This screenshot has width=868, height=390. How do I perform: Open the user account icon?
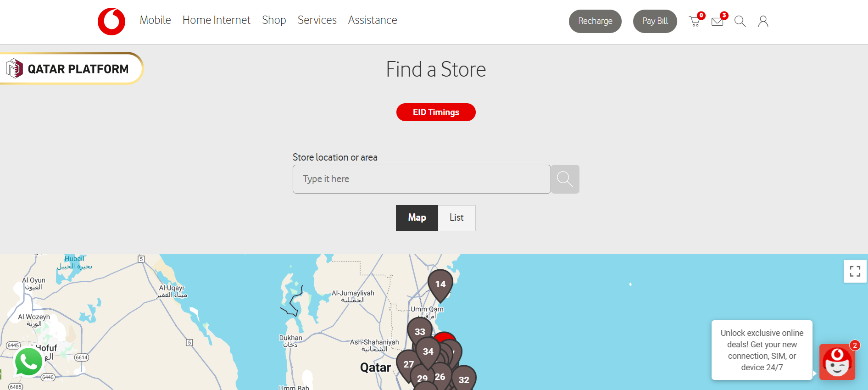point(763,21)
